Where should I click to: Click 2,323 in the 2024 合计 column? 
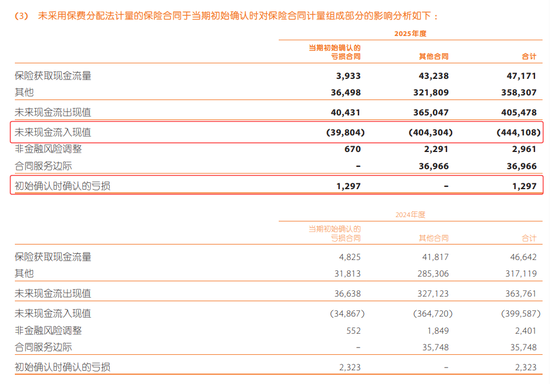[525, 367]
